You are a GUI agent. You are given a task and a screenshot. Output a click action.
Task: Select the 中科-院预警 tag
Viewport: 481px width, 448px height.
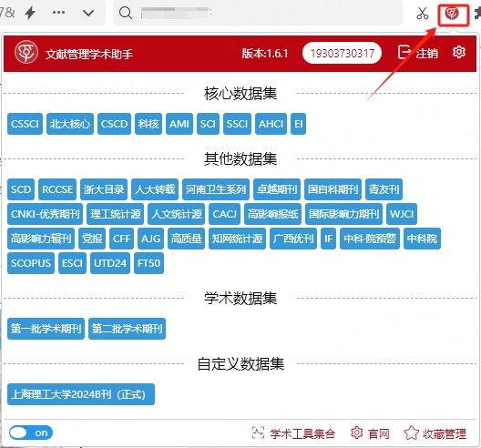pyautogui.click(x=370, y=239)
